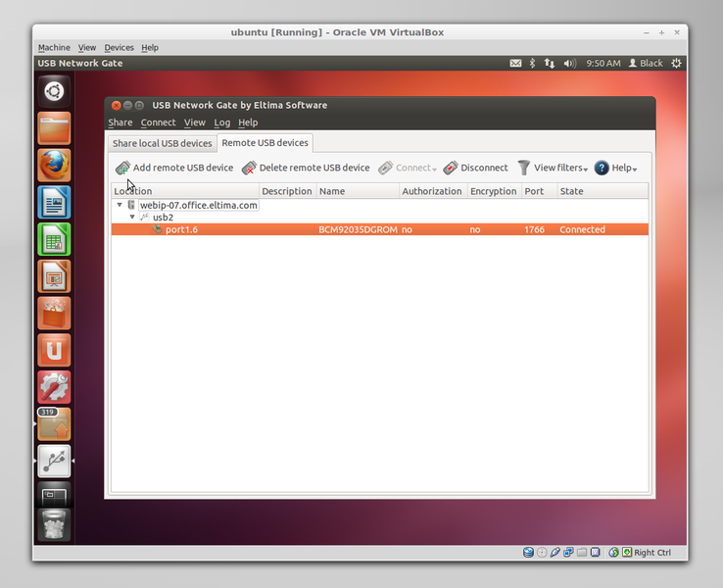Click the 9:50 AM clock
Screen dimensions: 723x588
pos(603,63)
